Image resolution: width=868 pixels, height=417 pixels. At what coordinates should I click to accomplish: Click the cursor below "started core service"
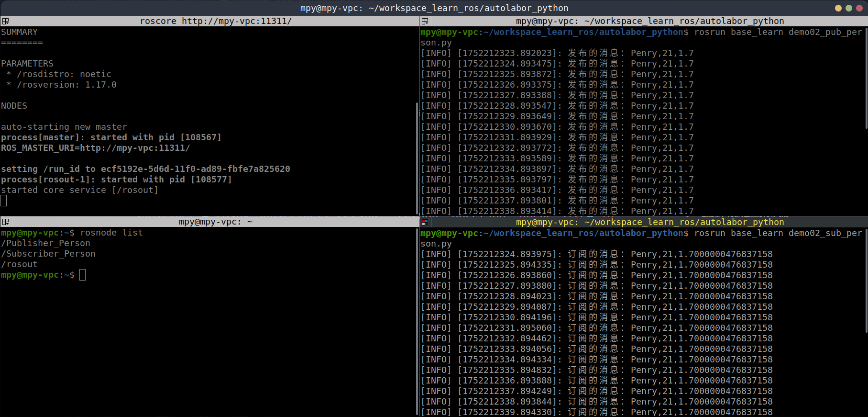click(x=4, y=201)
